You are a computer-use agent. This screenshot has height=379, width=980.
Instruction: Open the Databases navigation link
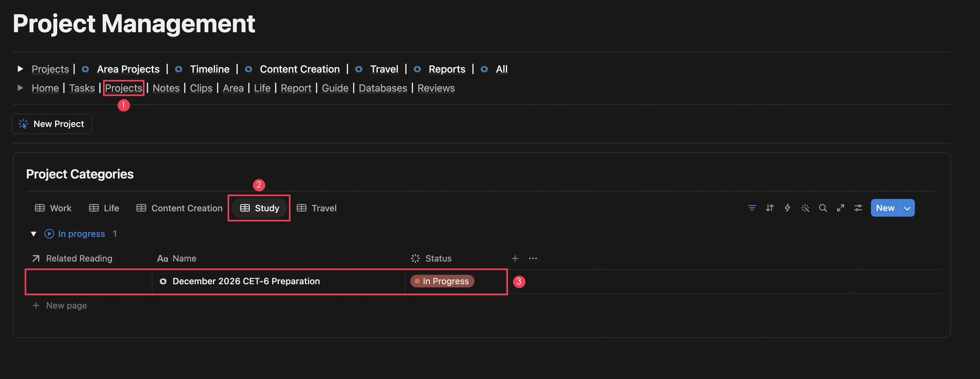[383, 88]
